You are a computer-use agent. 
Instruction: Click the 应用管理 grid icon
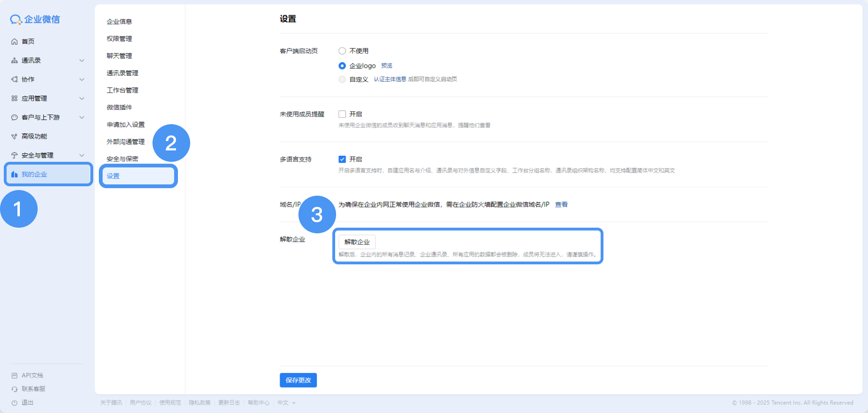click(x=15, y=98)
